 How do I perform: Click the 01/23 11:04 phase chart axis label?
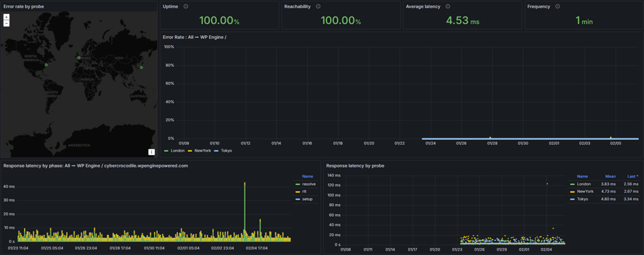(x=19, y=249)
